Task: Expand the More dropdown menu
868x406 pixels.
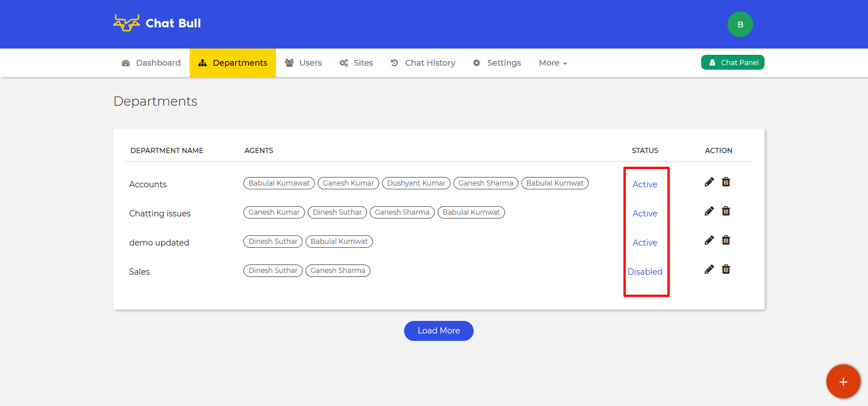Action: (x=553, y=63)
